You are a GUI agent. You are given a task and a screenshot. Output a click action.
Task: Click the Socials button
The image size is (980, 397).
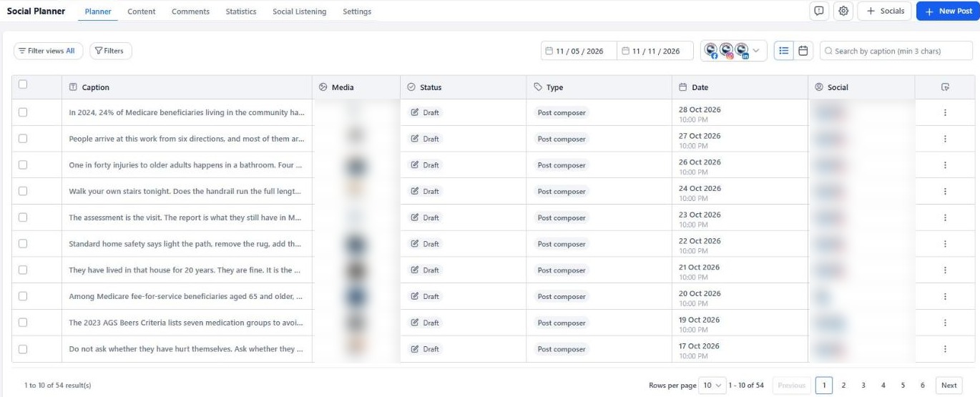tap(885, 11)
